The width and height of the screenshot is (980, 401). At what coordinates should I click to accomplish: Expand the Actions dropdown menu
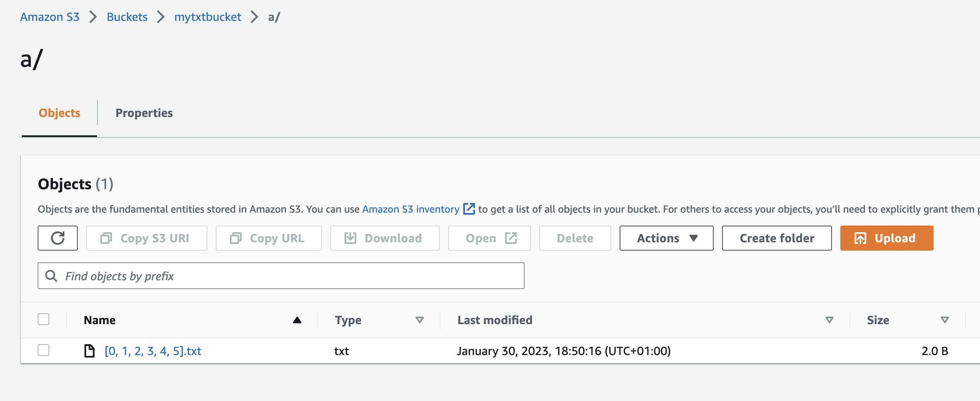click(x=666, y=238)
